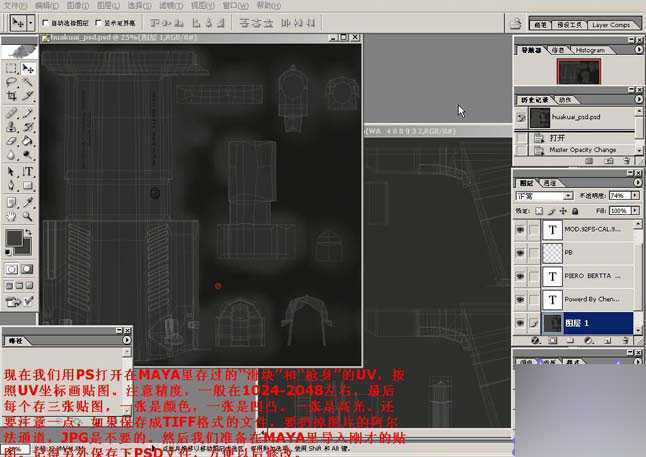Select the Hand tool
The width and height of the screenshot is (646, 457).
[12, 216]
